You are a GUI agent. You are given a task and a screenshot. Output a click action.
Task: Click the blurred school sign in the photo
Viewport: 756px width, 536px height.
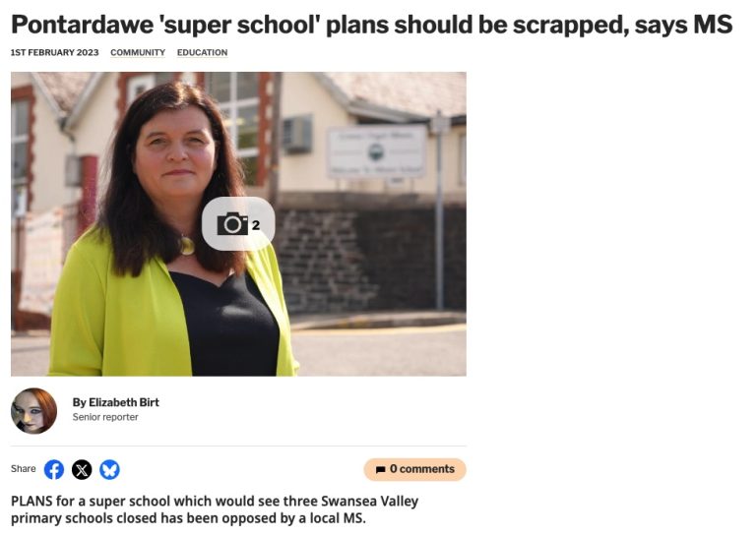(x=377, y=151)
